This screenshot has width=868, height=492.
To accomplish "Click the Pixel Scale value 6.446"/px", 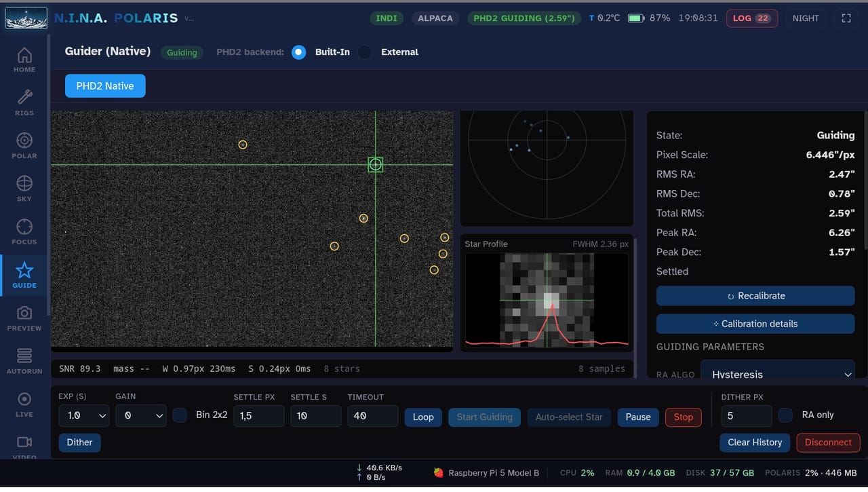I will 830,155.
